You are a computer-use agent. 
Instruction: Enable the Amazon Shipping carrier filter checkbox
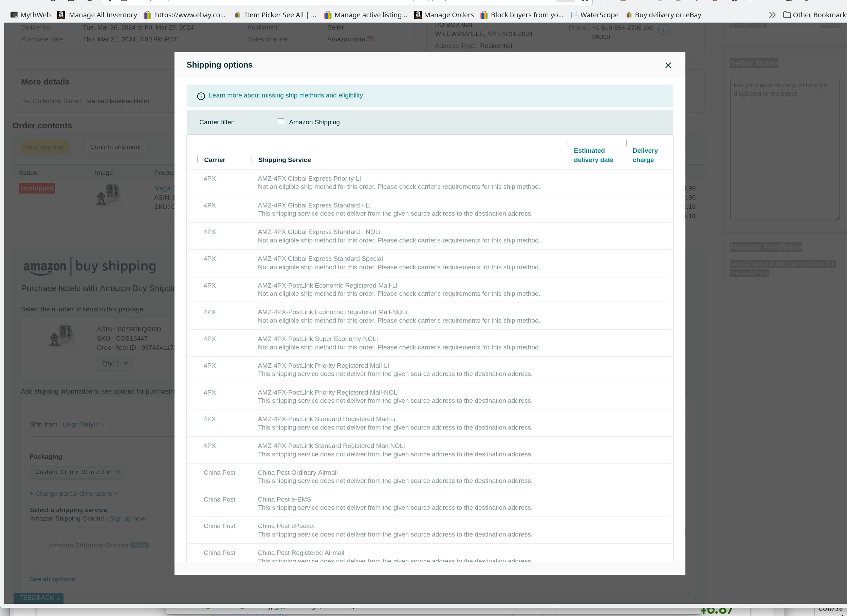(x=281, y=122)
